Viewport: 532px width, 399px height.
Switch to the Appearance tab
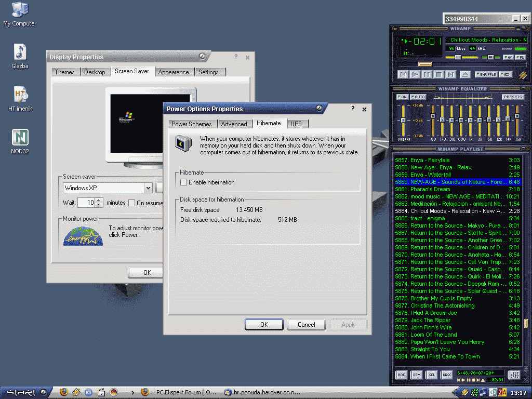(174, 72)
